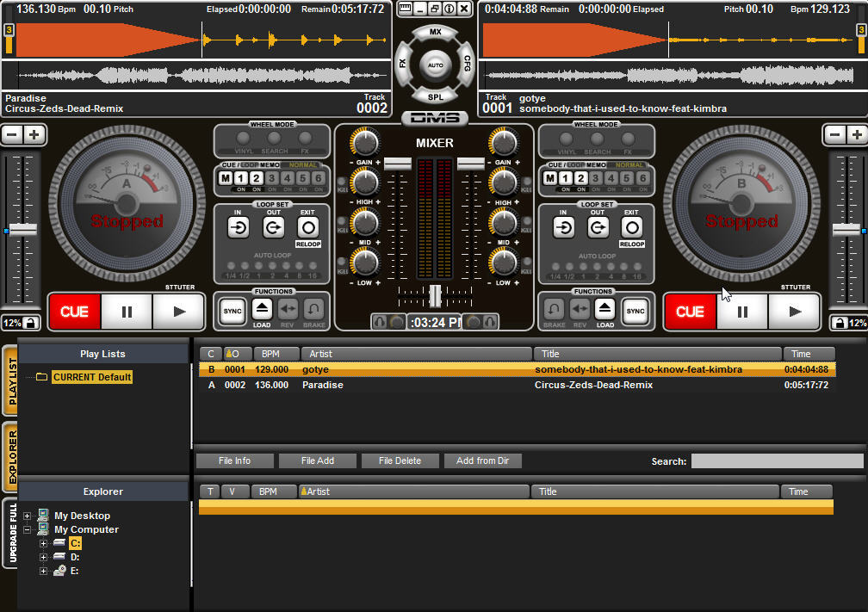Click the File Add button
The width and height of the screenshot is (868, 612).
[317, 461]
